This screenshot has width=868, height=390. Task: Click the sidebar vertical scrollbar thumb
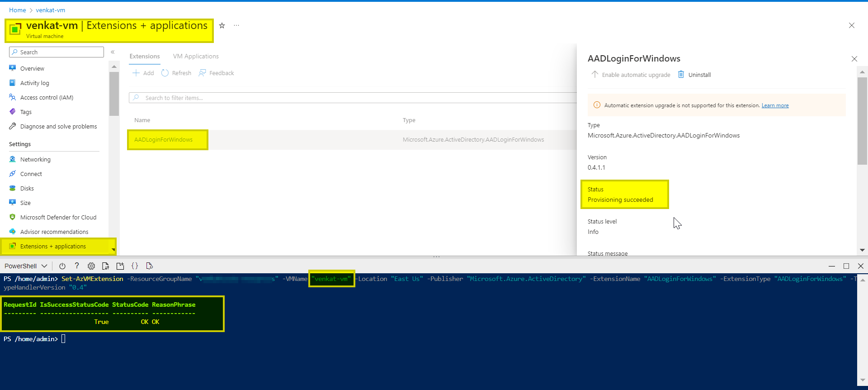114,94
